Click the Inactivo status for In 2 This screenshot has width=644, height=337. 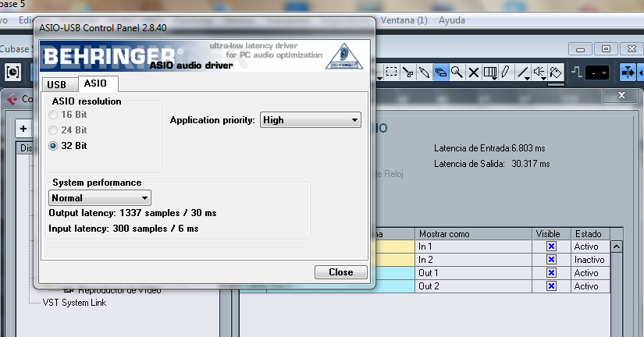point(589,260)
